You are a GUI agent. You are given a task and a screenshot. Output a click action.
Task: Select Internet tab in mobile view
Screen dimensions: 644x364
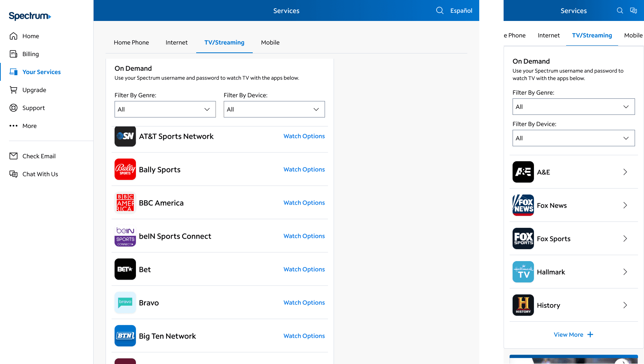point(549,35)
